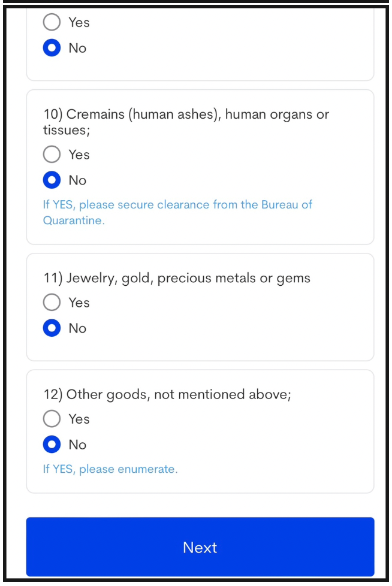Click the question 11 Jewelry heading text
The height and width of the screenshot is (586, 392).
[x=177, y=279]
